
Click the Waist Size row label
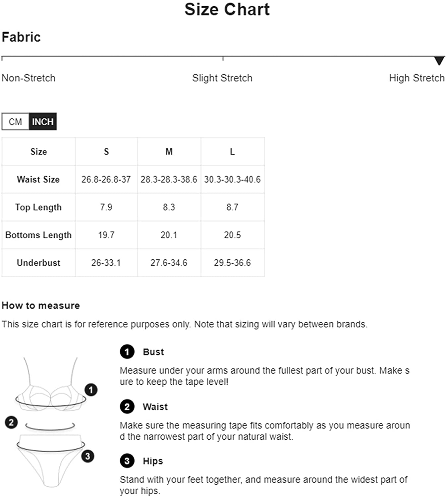click(x=38, y=180)
